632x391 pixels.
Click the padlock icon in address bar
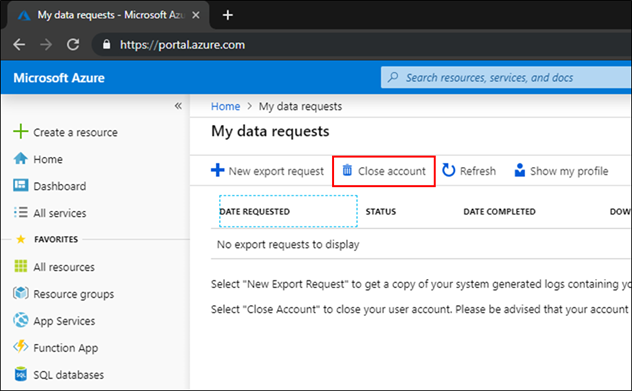coord(106,44)
